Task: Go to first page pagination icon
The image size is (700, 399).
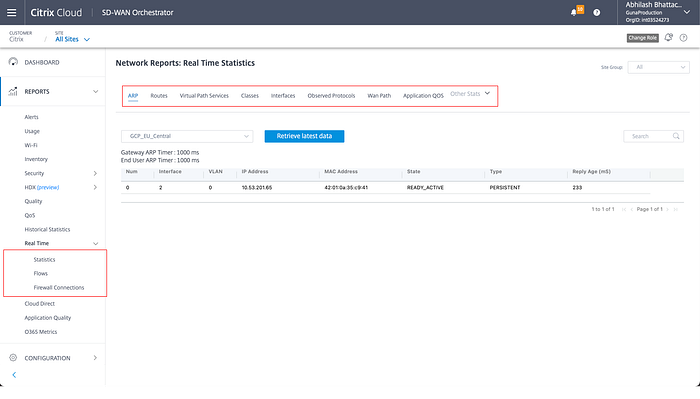Action: pos(624,209)
